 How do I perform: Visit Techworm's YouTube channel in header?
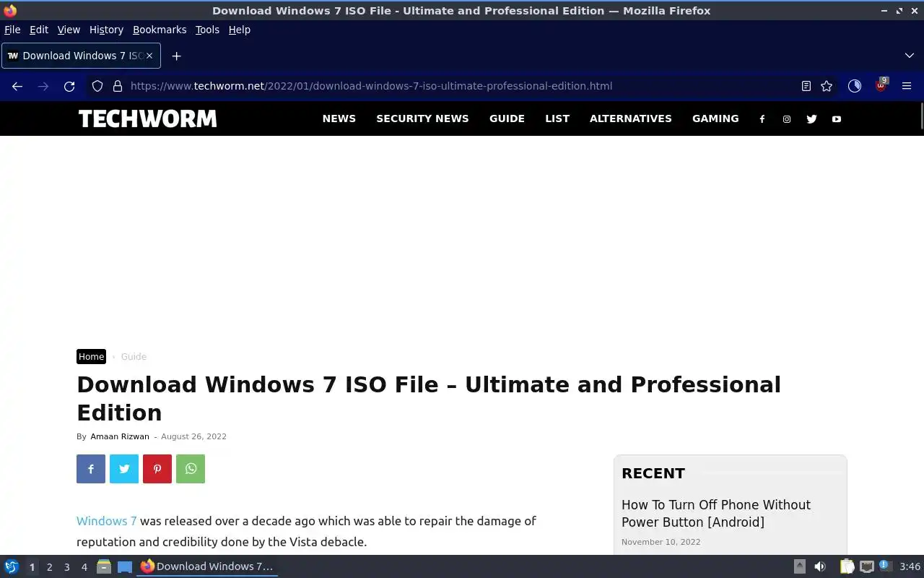[x=837, y=119]
